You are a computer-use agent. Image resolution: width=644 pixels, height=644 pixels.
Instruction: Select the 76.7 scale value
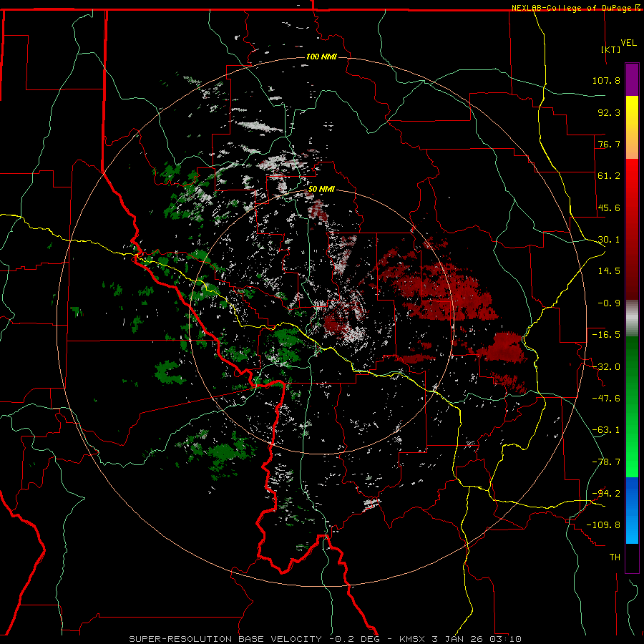(609, 144)
